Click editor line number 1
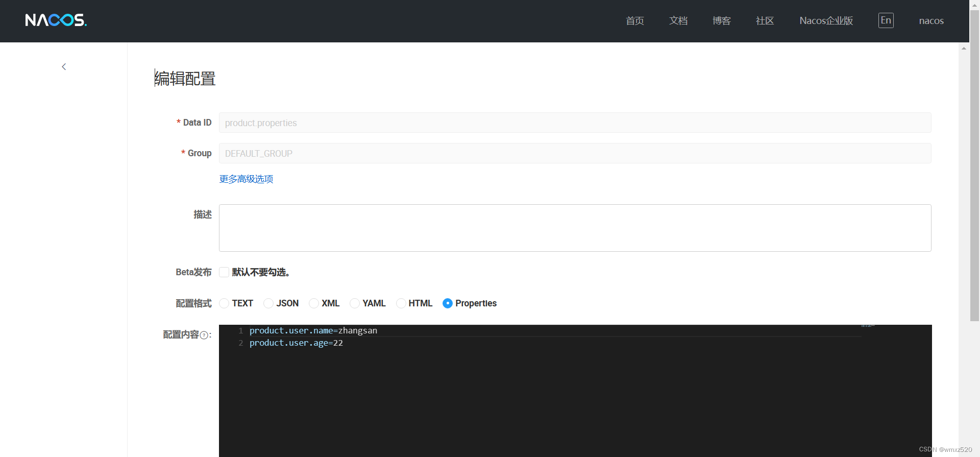This screenshot has width=980, height=457. (x=241, y=331)
